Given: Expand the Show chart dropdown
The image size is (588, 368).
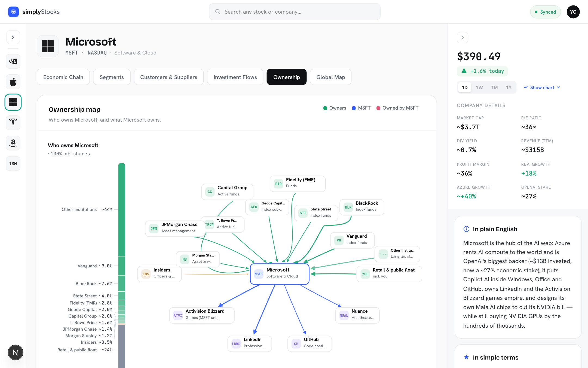Looking at the screenshot, I should click(542, 88).
